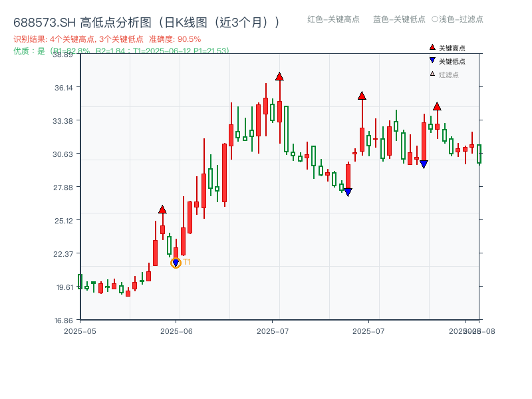Screen dimensions: 532x399
Task: Click the rightmost red key-high triangle marker
Action: point(438,104)
